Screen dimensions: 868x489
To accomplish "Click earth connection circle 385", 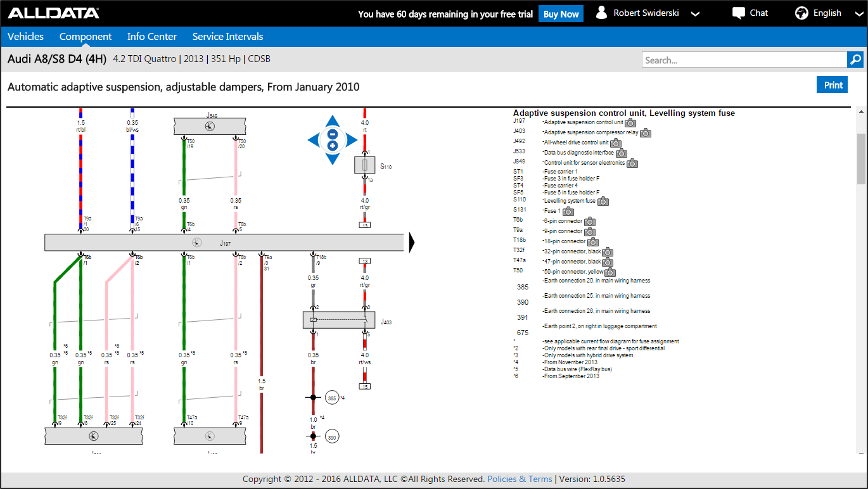I will (332, 398).
